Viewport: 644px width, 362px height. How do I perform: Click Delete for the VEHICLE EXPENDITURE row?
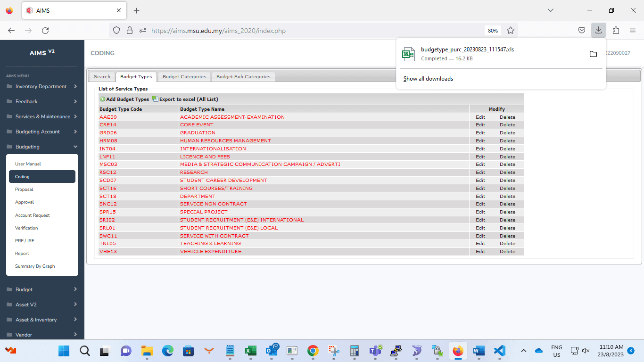pos(507,252)
